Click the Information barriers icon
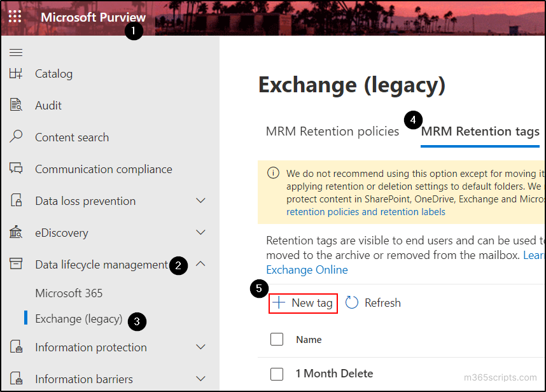 [16, 378]
